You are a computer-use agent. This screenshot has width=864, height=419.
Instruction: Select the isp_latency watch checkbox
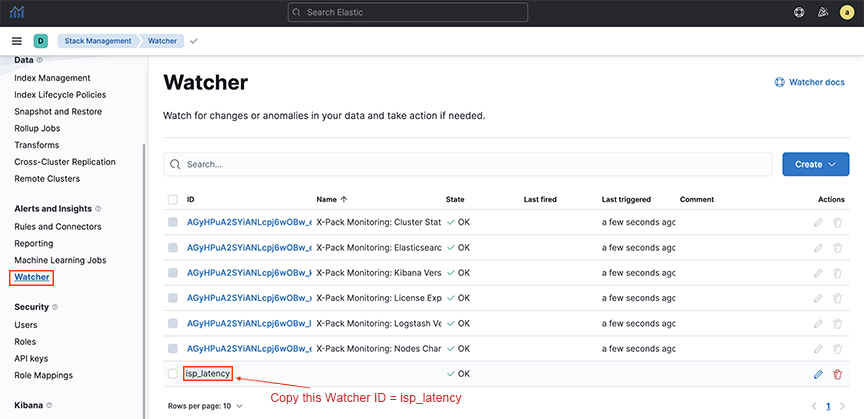click(x=173, y=374)
